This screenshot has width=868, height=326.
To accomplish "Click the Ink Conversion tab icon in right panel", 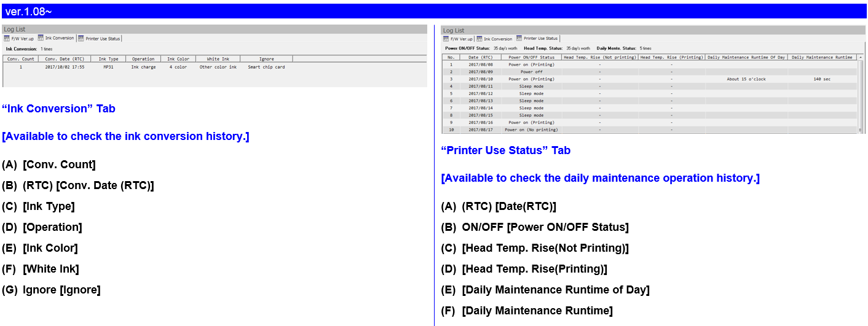I will coord(479,39).
